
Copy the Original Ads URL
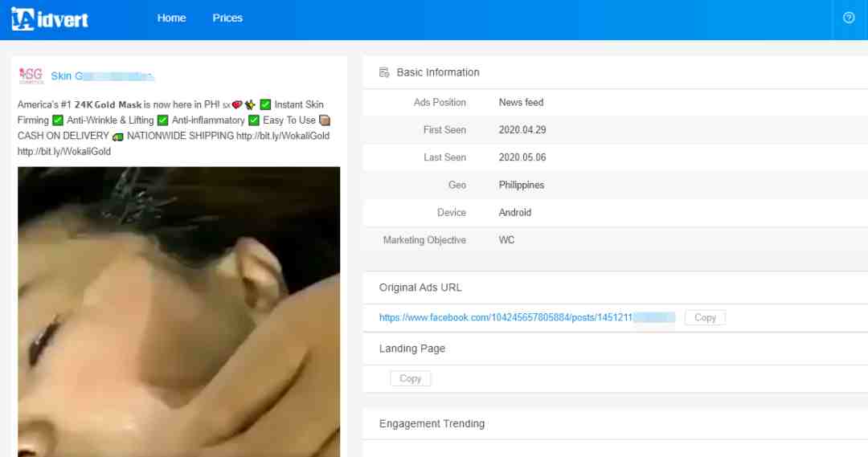pos(705,317)
